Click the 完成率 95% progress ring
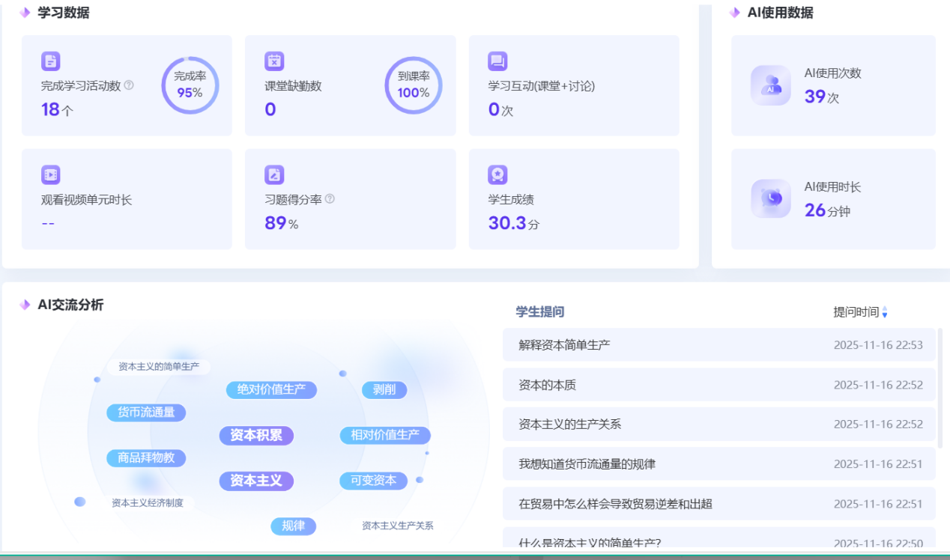 coord(190,85)
